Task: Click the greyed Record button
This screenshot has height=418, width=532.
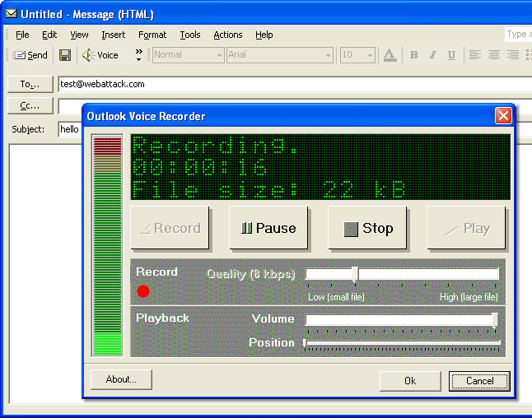Action: point(170,228)
